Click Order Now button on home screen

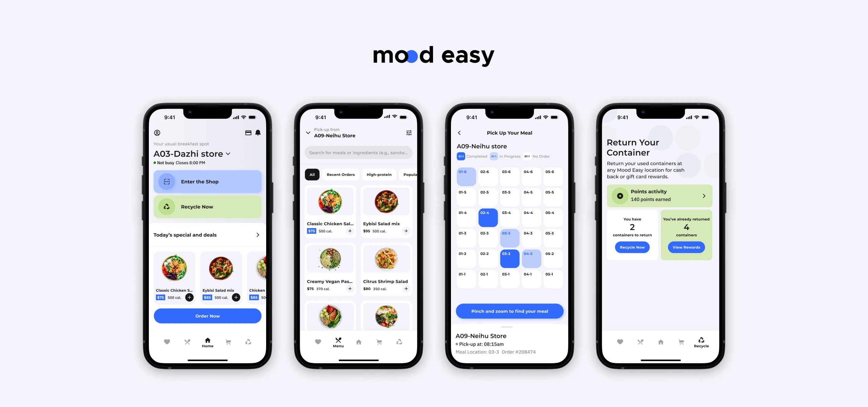(207, 316)
